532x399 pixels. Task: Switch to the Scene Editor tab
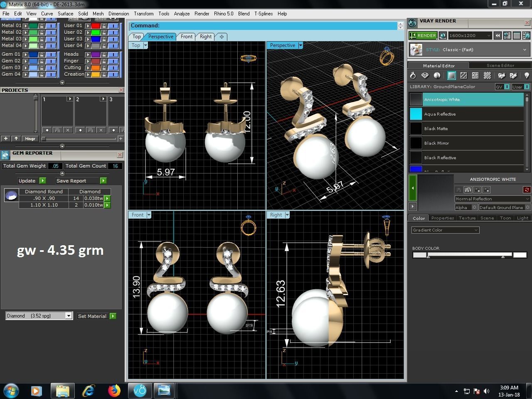pos(500,65)
